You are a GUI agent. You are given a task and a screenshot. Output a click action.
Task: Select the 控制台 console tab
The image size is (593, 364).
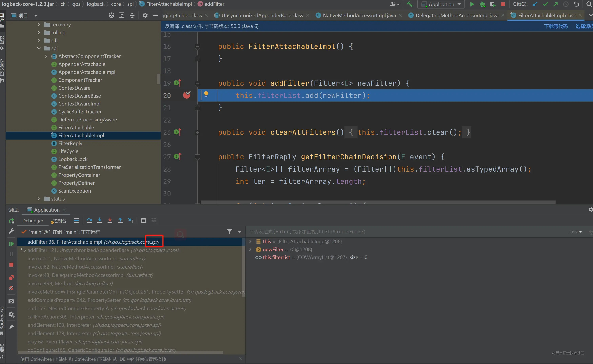pos(59,221)
